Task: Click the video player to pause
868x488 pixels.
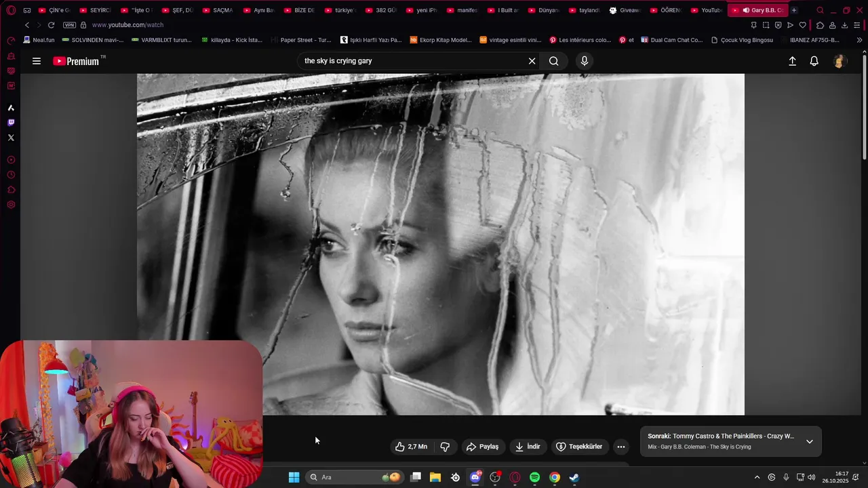Action: click(x=441, y=244)
